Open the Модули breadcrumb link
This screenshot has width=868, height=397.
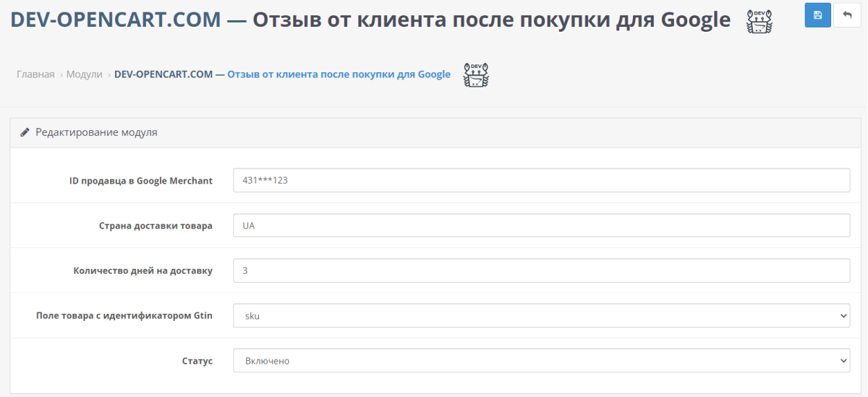(84, 74)
